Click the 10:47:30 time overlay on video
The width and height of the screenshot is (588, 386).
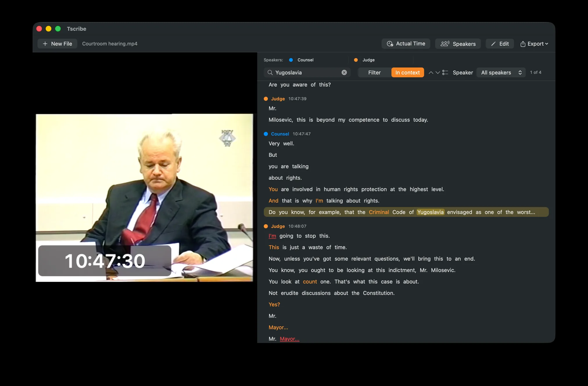[x=105, y=261]
